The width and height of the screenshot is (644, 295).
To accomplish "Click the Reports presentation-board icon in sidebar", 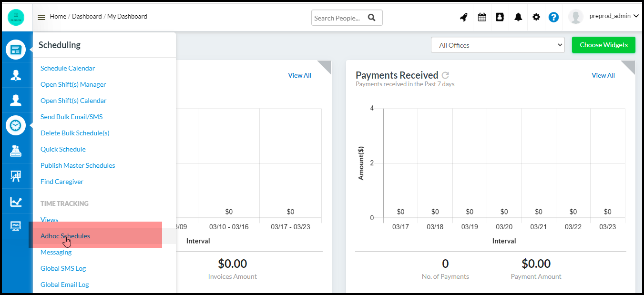I will pyautogui.click(x=16, y=175).
